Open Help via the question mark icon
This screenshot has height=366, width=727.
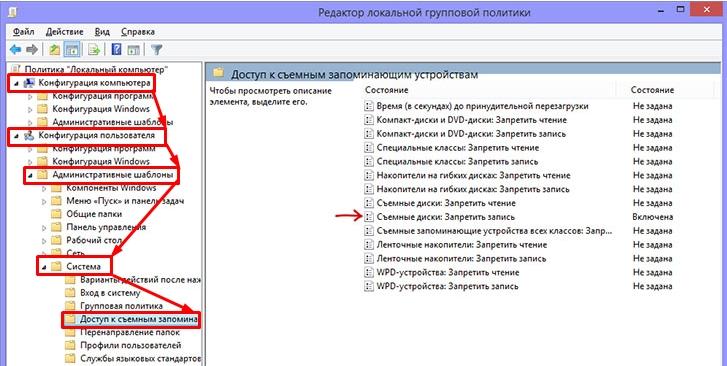coord(116,49)
